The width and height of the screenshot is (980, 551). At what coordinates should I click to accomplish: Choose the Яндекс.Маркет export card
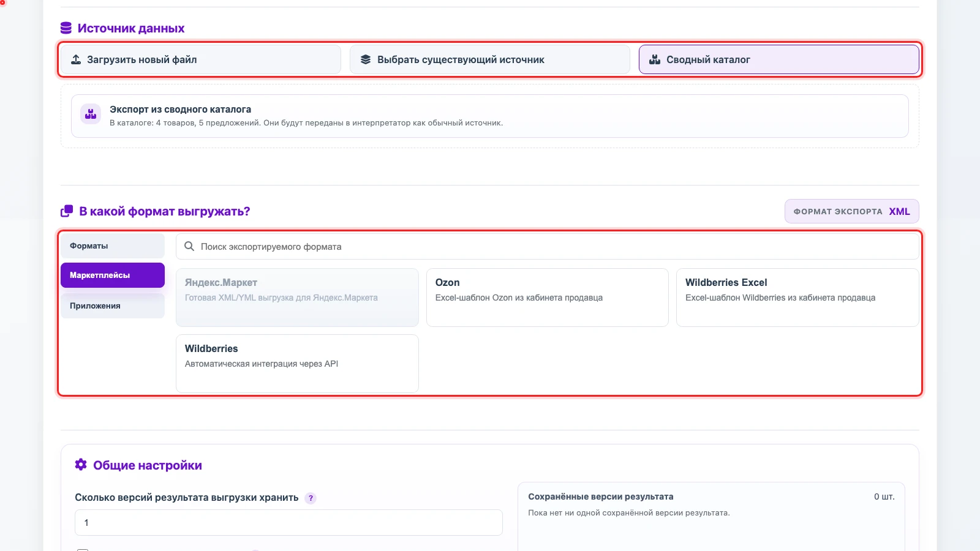coord(297,298)
